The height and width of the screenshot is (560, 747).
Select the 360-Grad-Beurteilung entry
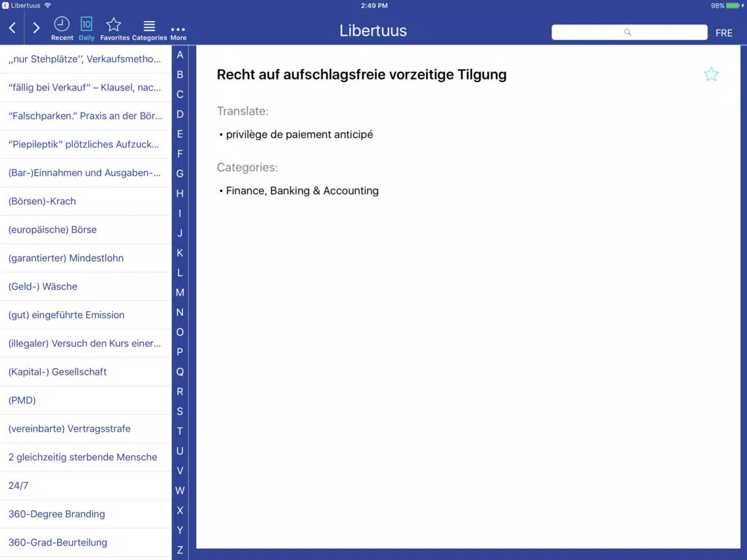pos(85,542)
